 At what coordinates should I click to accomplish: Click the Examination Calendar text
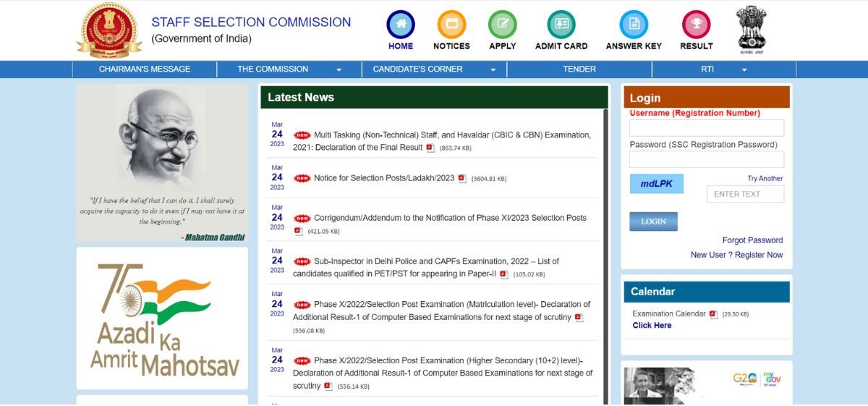[669, 314]
